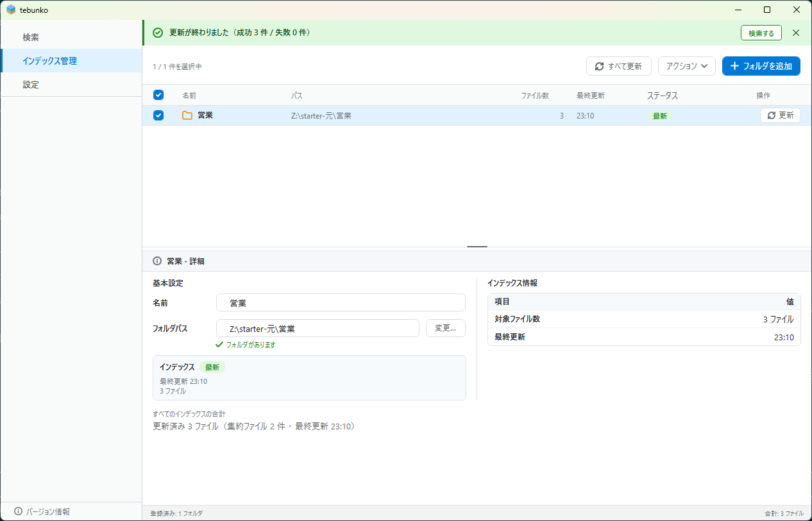Click the 変更... folder path button
Screen dimensions: 812x521
click(x=446, y=328)
